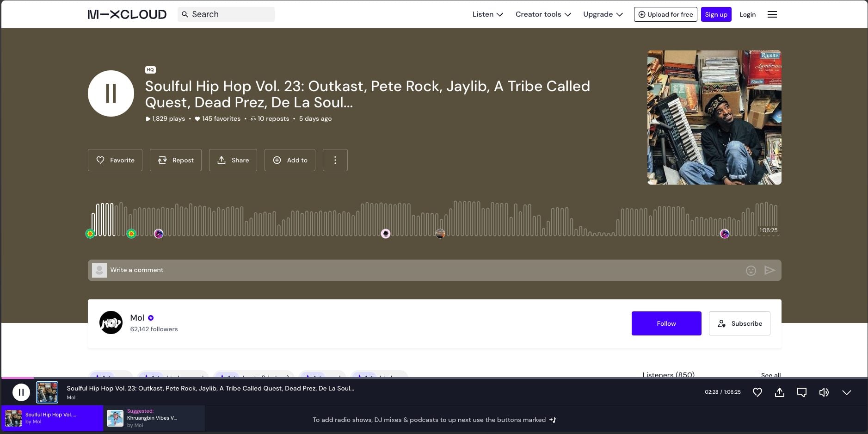
Task: Open the show cover artwork
Action: (x=714, y=118)
